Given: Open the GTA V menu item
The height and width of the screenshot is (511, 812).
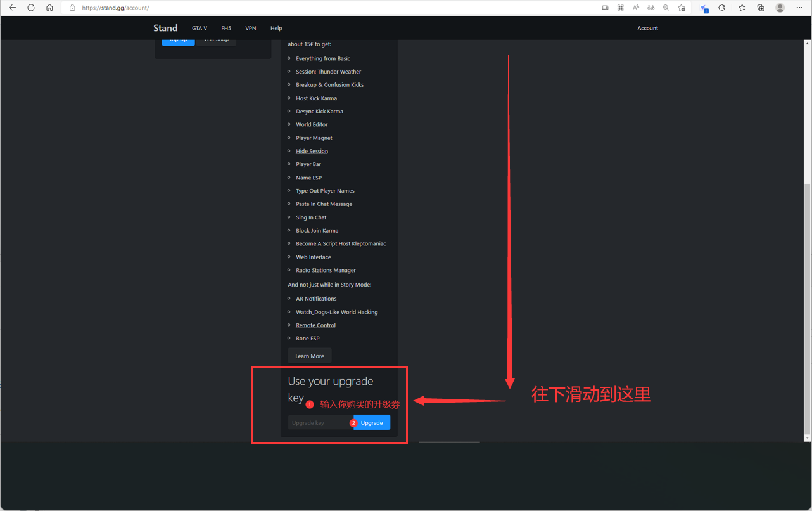Looking at the screenshot, I should [x=200, y=28].
